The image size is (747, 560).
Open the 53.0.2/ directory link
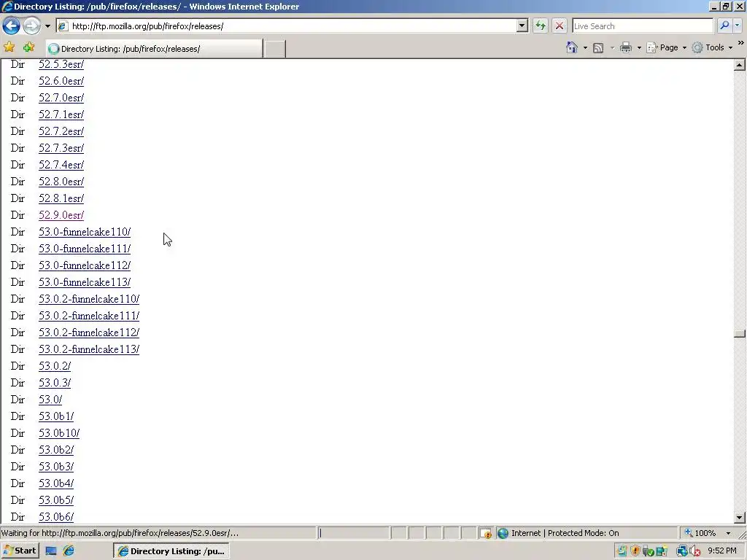(x=55, y=366)
